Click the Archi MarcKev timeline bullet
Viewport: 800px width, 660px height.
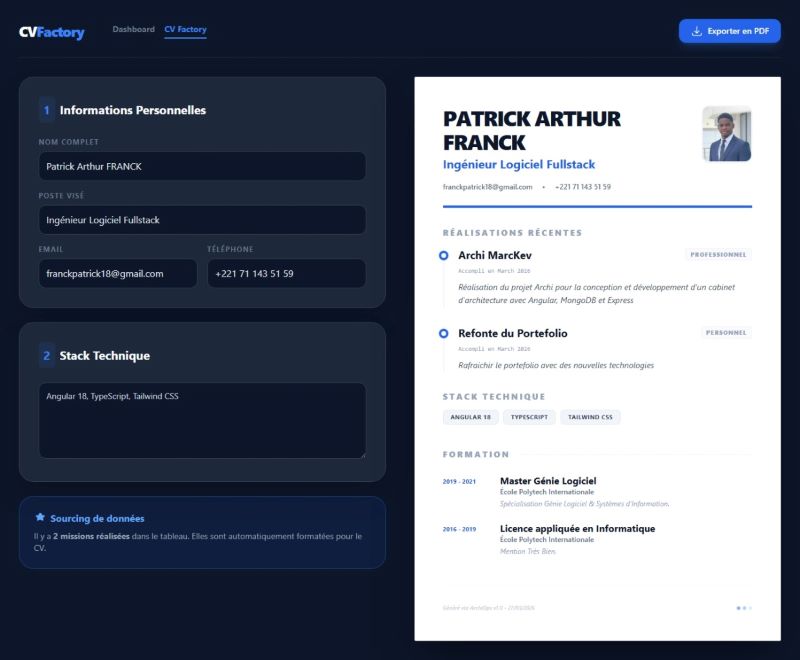click(443, 255)
